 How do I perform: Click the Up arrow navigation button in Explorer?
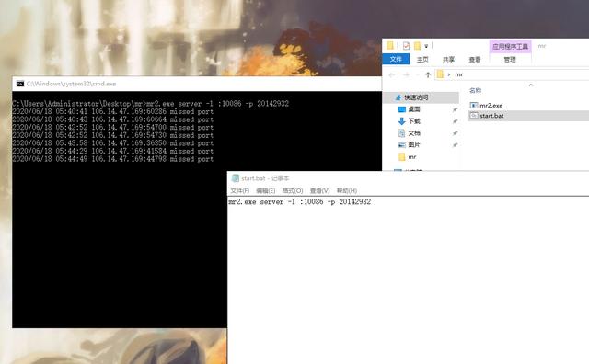[428, 74]
